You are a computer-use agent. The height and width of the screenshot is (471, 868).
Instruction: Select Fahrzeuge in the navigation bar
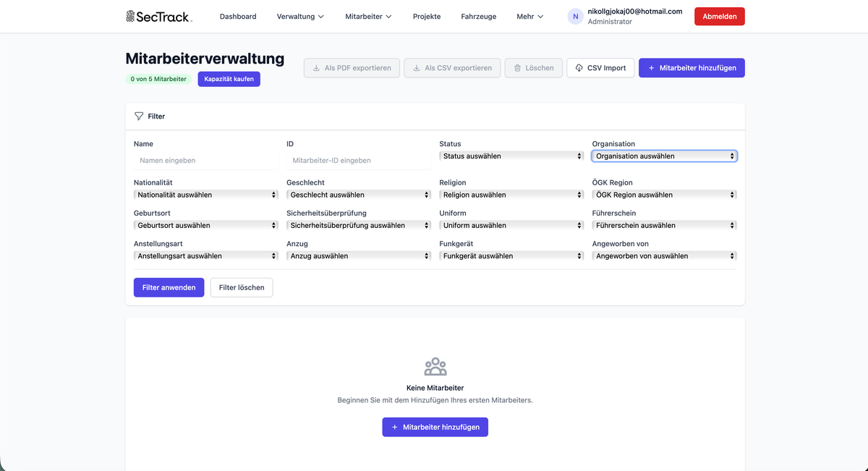click(478, 16)
